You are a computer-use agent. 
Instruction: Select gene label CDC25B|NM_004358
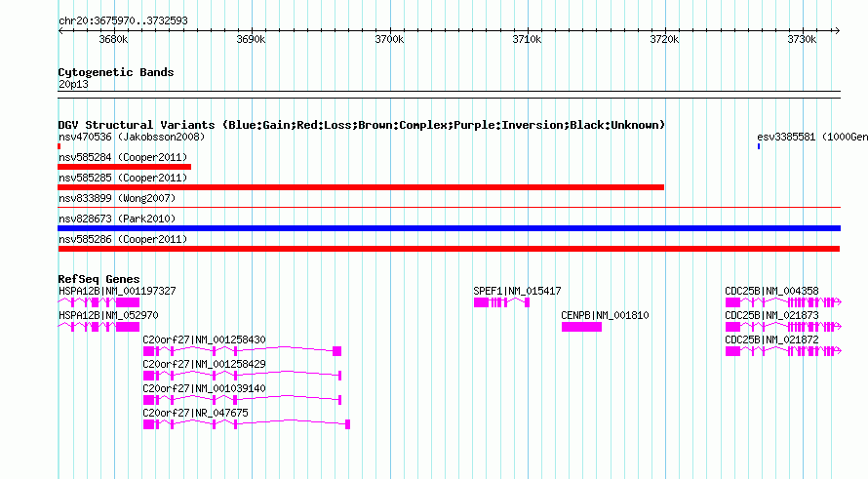[x=771, y=291]
